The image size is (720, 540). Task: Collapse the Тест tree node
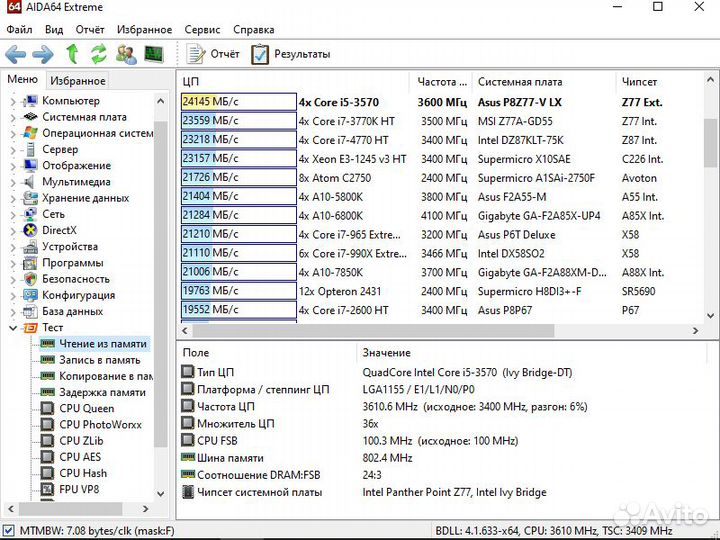pyautogui.click(x=13, y=328)
